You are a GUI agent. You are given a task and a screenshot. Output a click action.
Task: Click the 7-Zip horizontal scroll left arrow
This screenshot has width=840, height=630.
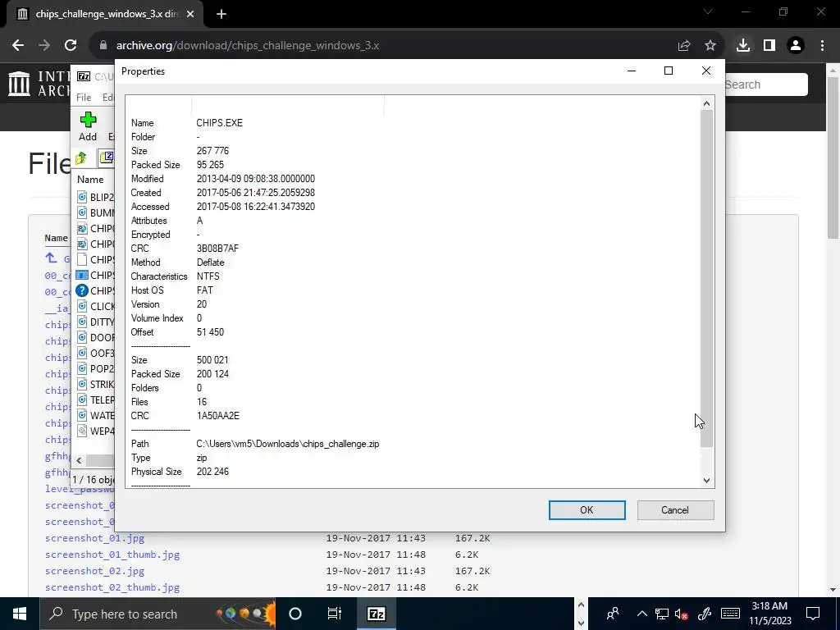[79, 460]
